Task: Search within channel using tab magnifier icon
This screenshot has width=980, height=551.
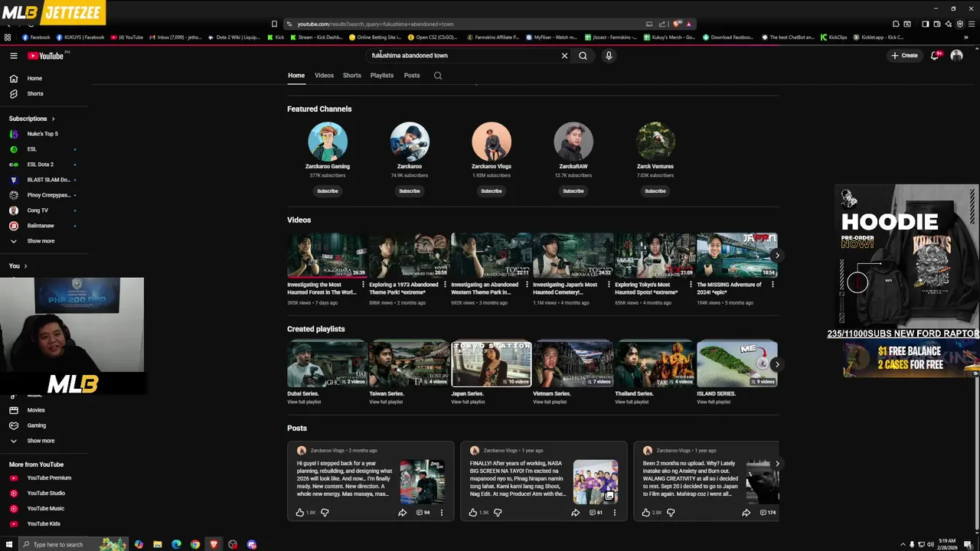Action: 438,76
